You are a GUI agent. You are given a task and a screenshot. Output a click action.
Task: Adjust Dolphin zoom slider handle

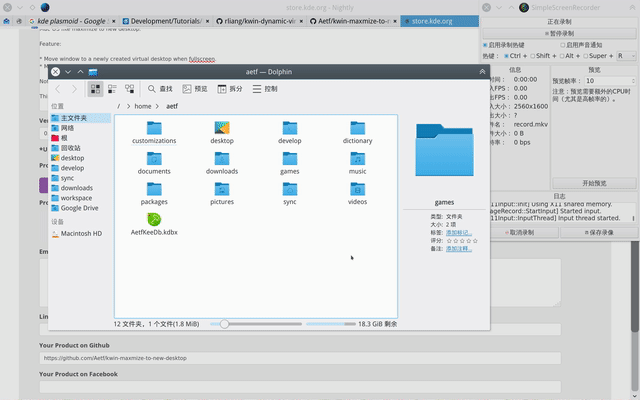[x=224, y=324]
